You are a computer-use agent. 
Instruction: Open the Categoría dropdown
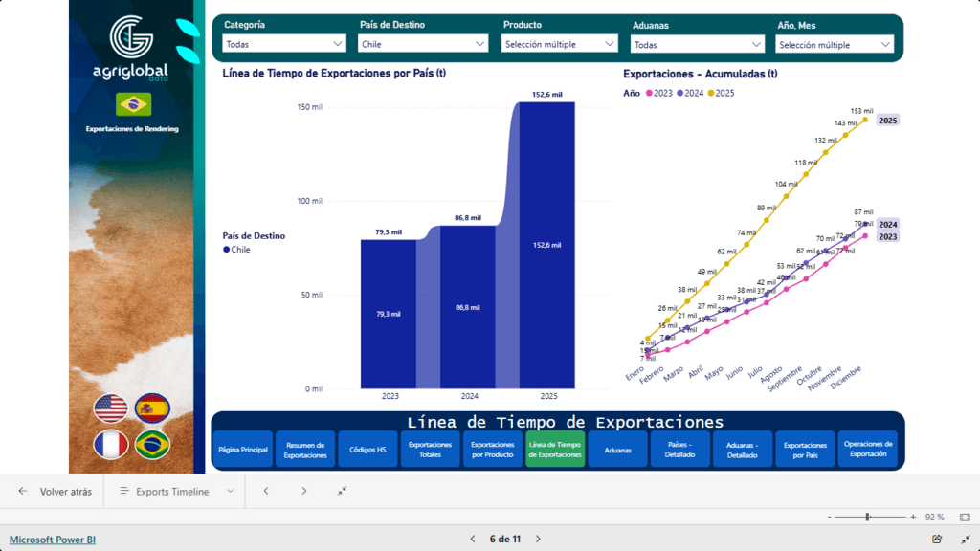(283, 44)
